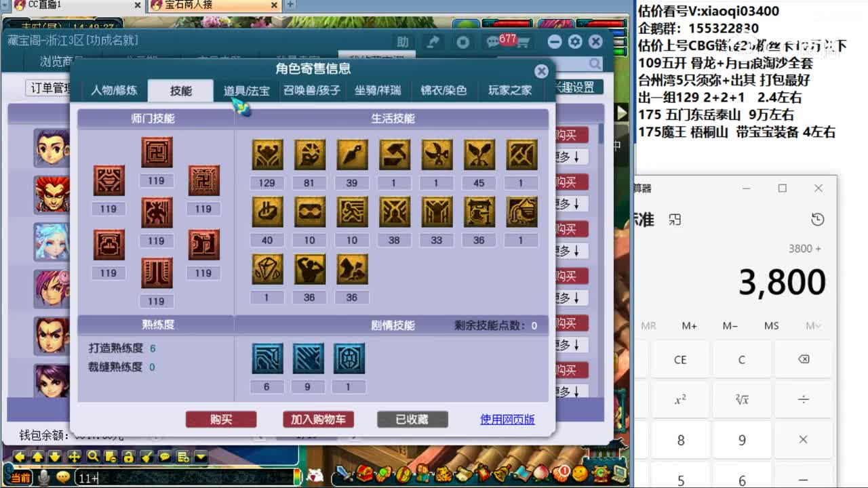This screenshot has width=868, height=488.
Task: Toggle the emoticon face icon near the chat bar
Action: 62,477
